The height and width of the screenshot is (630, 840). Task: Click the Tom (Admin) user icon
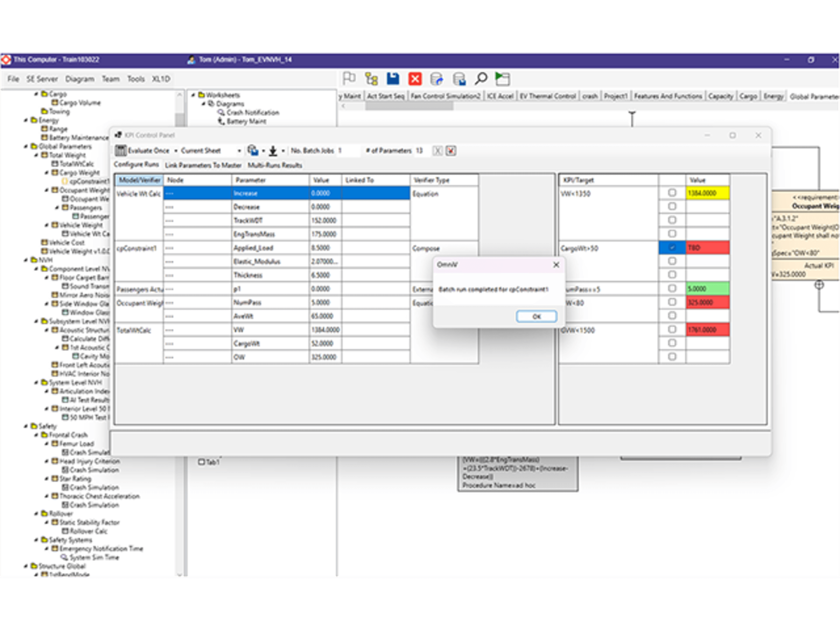tap(192, 60)
